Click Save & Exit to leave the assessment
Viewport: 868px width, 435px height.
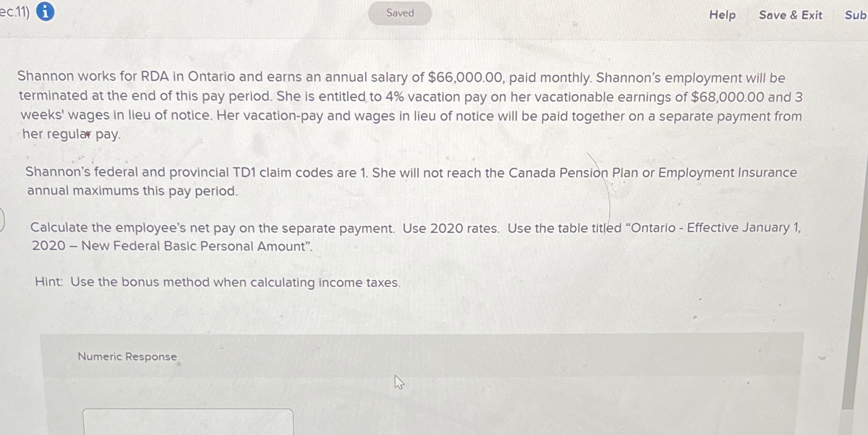790,15
